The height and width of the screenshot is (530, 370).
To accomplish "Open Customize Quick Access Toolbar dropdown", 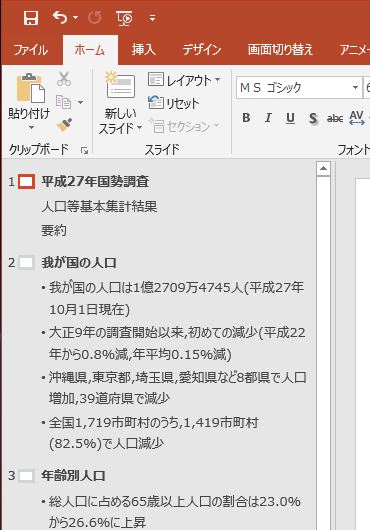I will pos(152,18).
